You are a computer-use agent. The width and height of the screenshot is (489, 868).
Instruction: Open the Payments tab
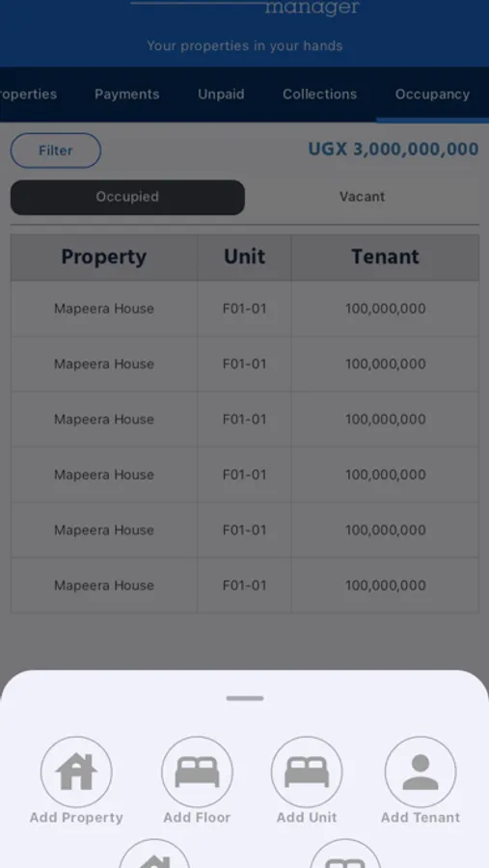[x=126, y=95]
